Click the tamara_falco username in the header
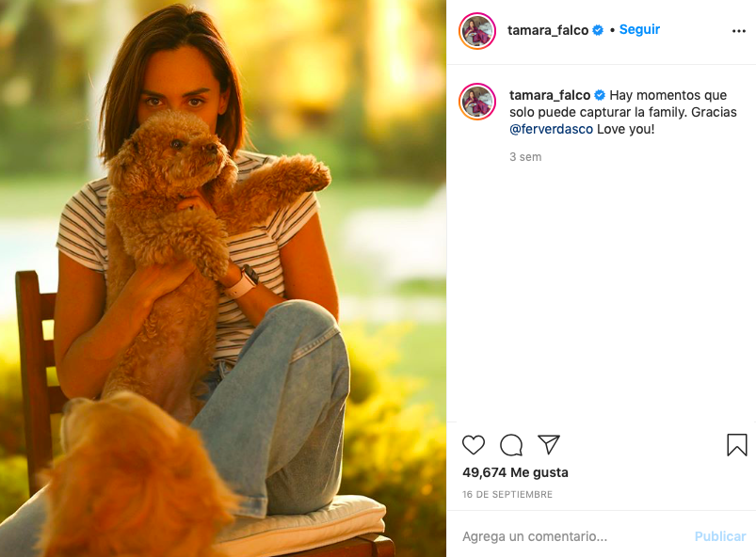The height and width of the screenshot is (557, 756). pyautogui.click(x=549, y=29)
